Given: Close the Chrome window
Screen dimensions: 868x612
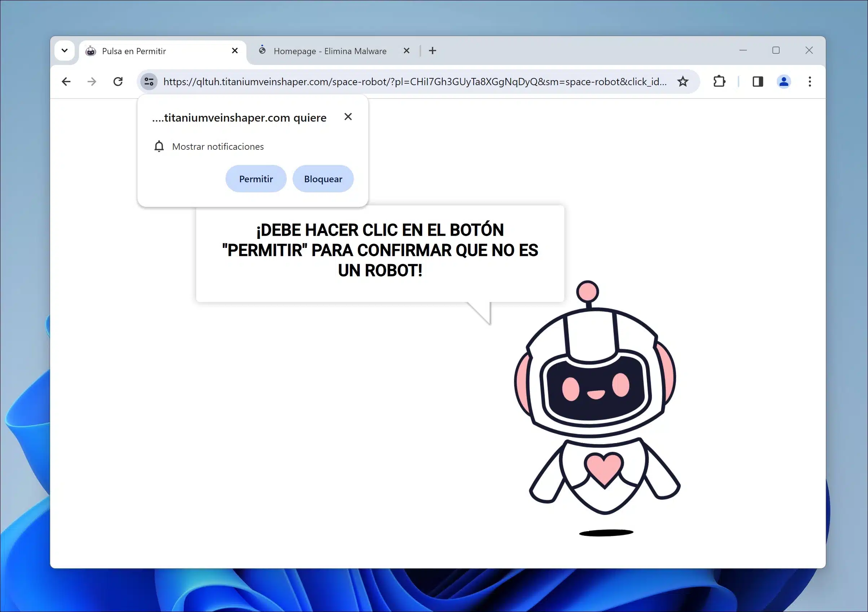Looking at the screenshot, I should click(x=809, y=50).
